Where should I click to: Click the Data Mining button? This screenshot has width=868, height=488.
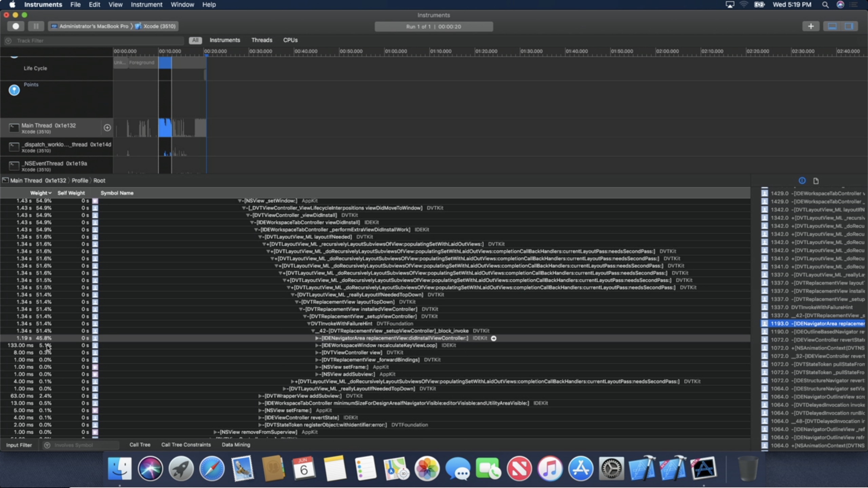click(236, 445)
